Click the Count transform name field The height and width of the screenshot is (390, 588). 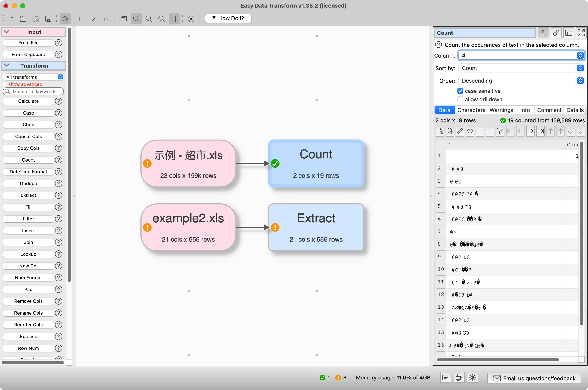point(485,33)
